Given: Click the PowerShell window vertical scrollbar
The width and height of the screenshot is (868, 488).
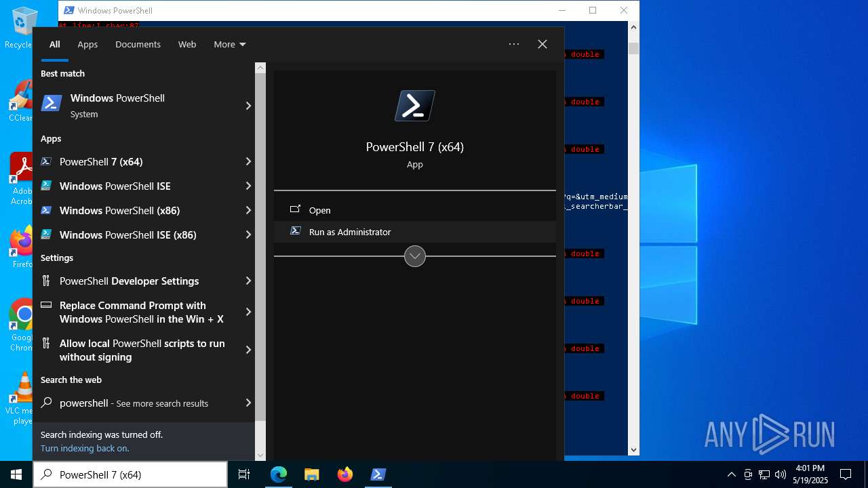Looking at the screenshot, I should point(634,49).
